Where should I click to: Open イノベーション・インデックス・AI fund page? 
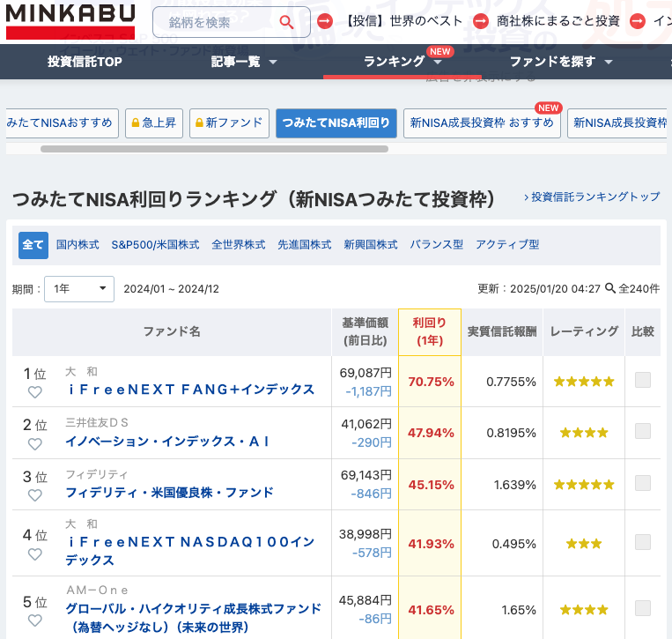(x=167, y=442)
